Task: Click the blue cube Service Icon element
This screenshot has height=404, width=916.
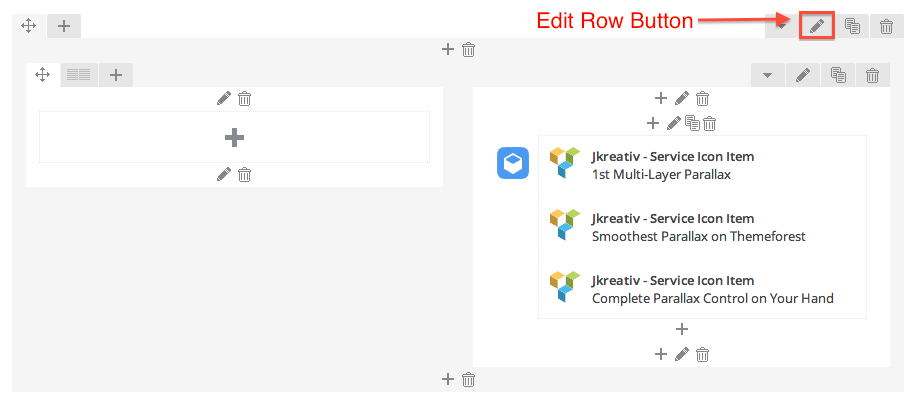Action: tap(513, 163)
